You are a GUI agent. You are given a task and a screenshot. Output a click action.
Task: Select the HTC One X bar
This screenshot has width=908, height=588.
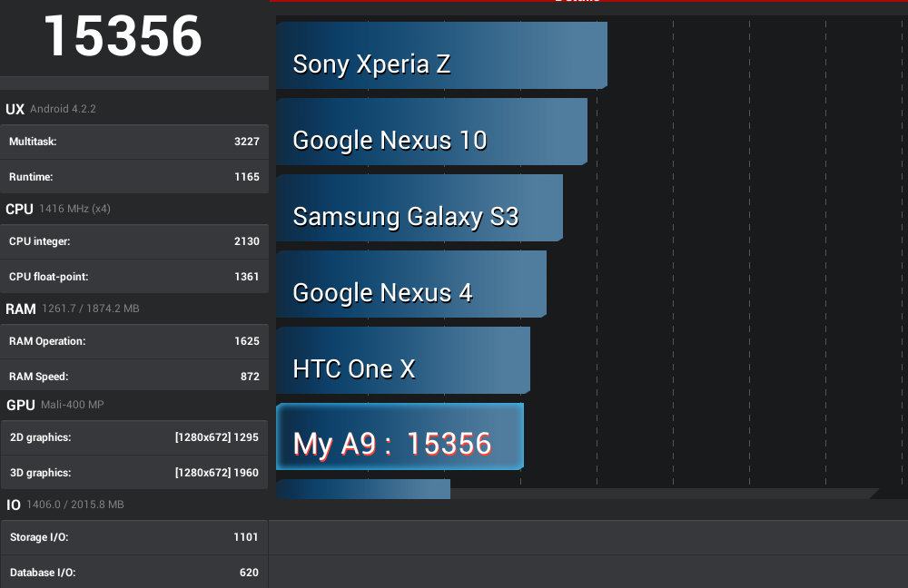click(x=403, y=360)
